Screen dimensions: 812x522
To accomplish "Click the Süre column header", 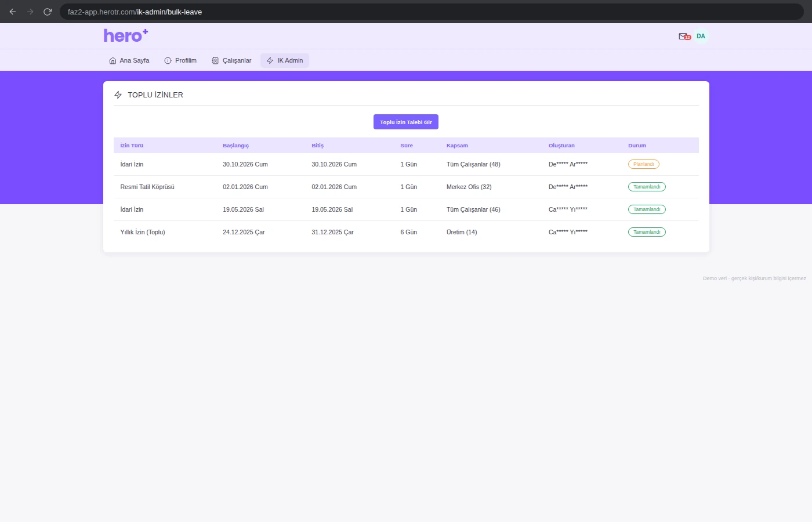I will pos(407,146).
